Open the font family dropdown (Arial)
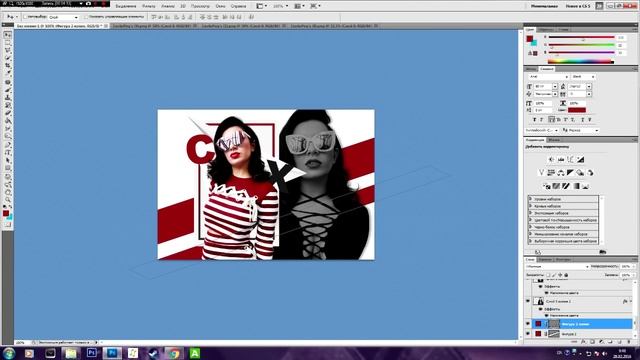 tap(548, 77)
